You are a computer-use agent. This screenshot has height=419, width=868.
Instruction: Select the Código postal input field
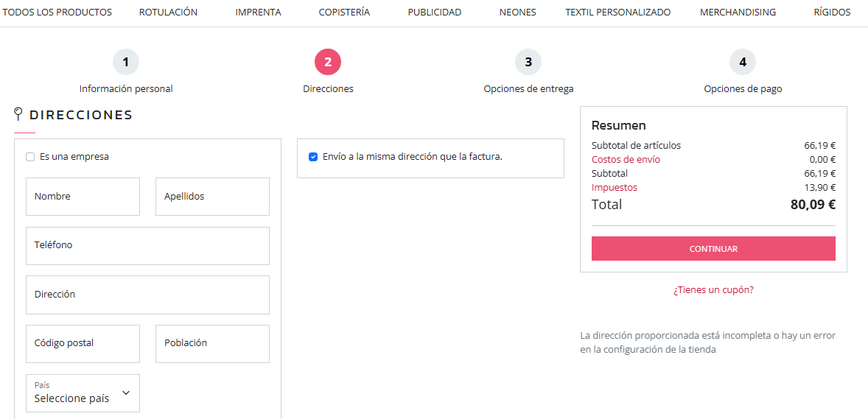83,343
